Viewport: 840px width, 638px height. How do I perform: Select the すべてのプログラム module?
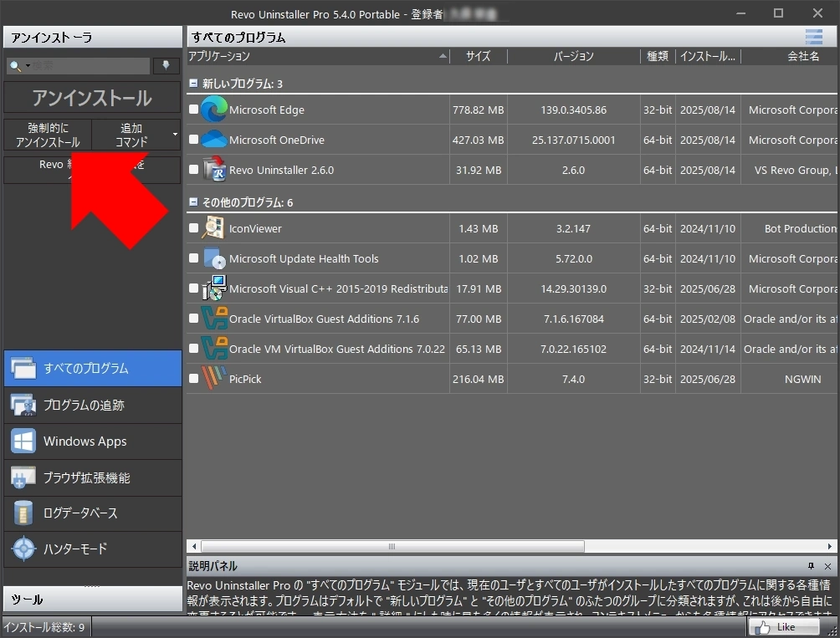pyautogui.click(x=93, y=368)
